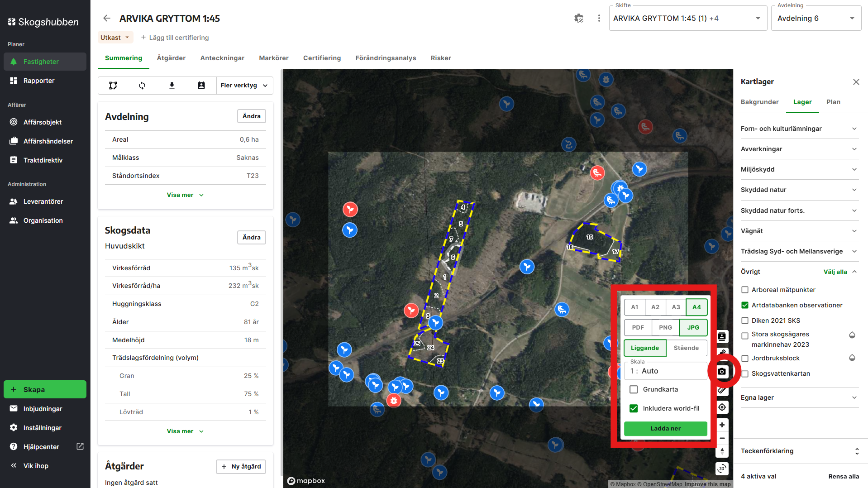Uncheck Artdatabanken observationer layer

click(x=745, y=305)
